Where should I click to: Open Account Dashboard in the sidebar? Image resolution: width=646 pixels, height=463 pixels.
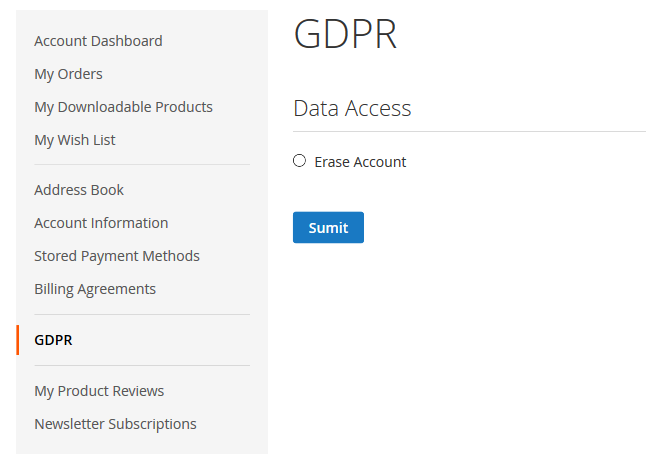coord(98,41)
